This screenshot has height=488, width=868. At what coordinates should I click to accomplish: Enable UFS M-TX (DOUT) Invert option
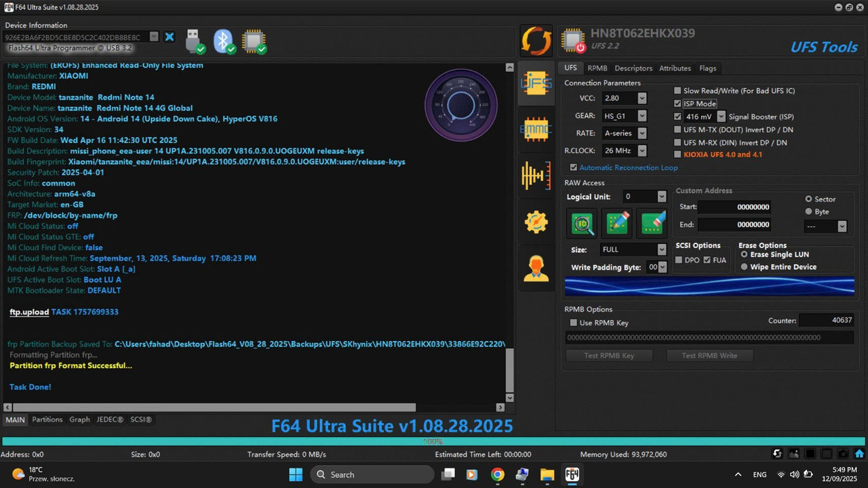coord(677,129)
